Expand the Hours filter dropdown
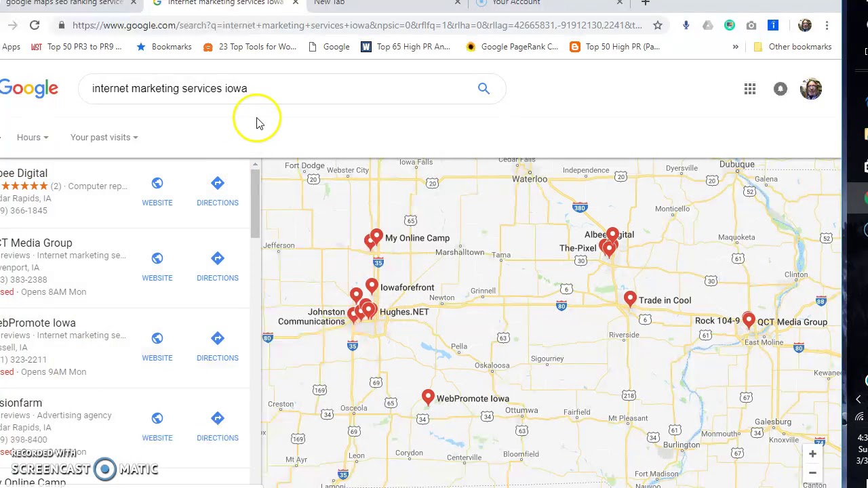Screen dimensions: 868x488 point(33,138)
